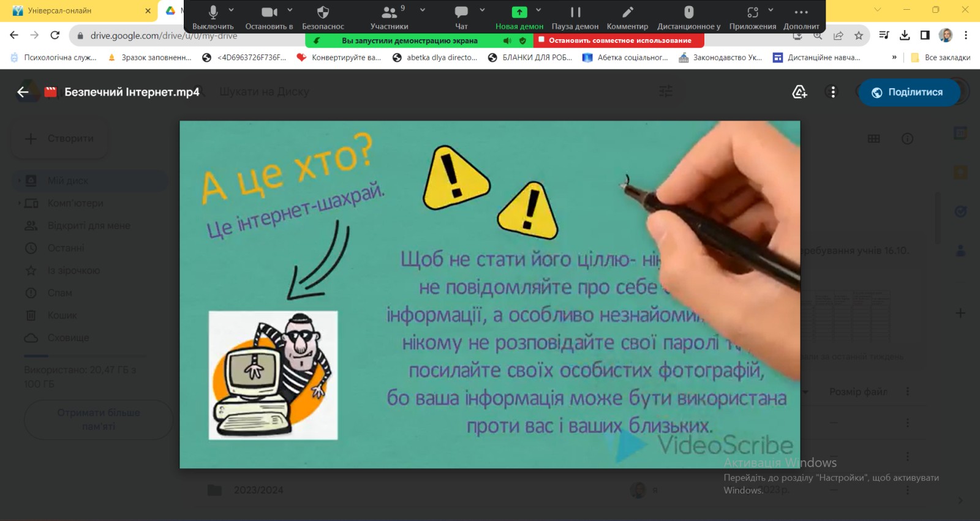Screen dimensions: 980x521
Task: Open the Zoom Apps icon
Action: pos(753,17)
